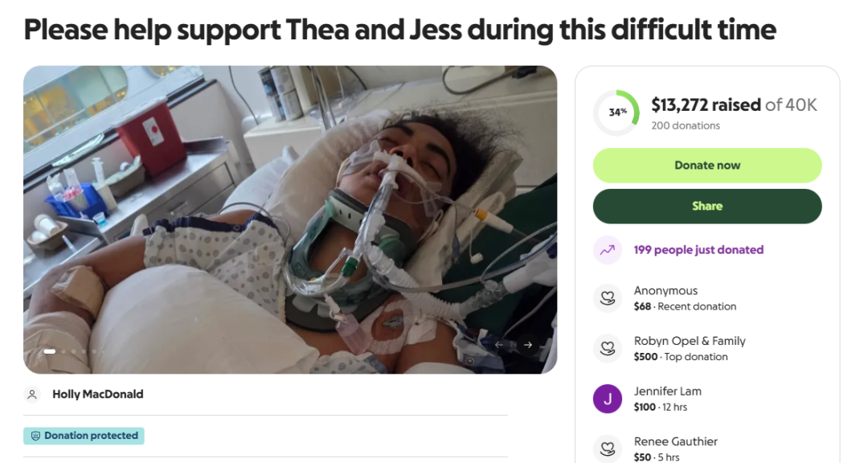Click the next photo arrow on carousel

tap(528, 345)
